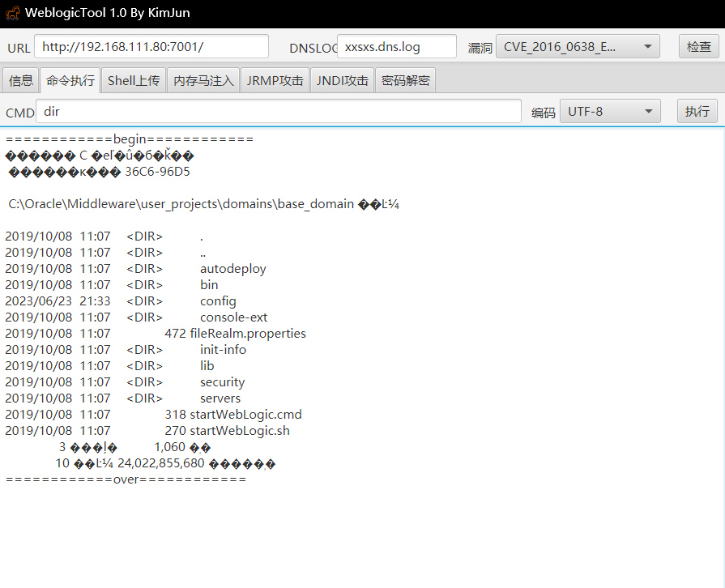The height and width of the screenshot is (588, 725).
Task: Click the bin directory entry
Action: coord(209,285)
